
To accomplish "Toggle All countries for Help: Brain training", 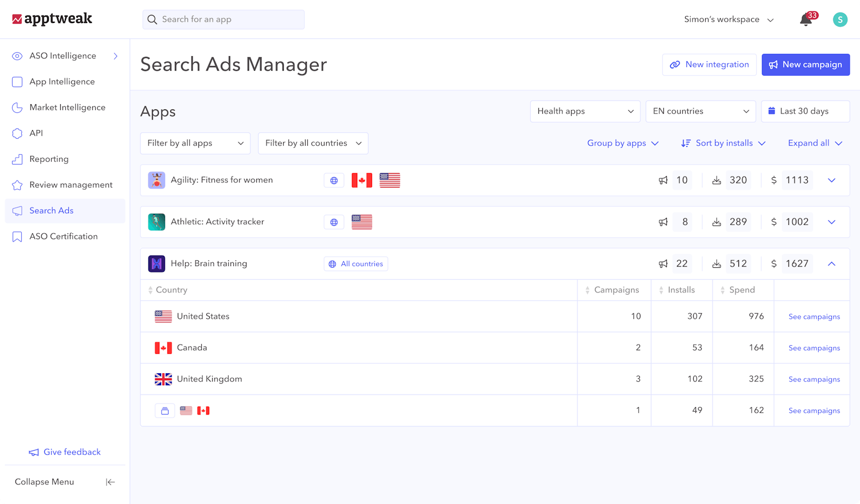I will point(355,264).
